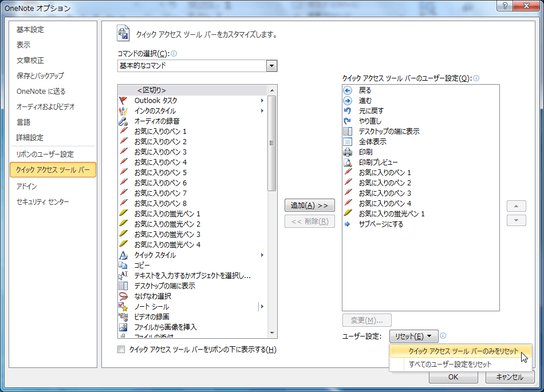Click the OK button
544x392 pixels.
click(453, 377)
